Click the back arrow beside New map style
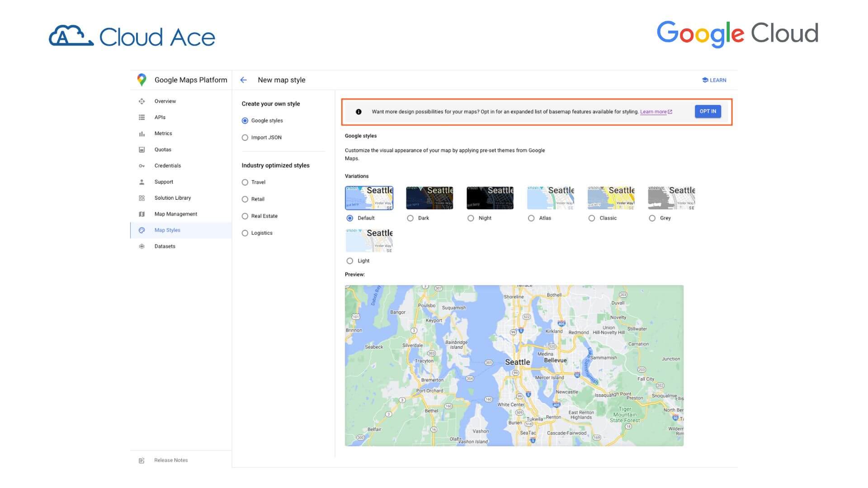The width and height of the screenshot is (868, 488). point(243,80)
